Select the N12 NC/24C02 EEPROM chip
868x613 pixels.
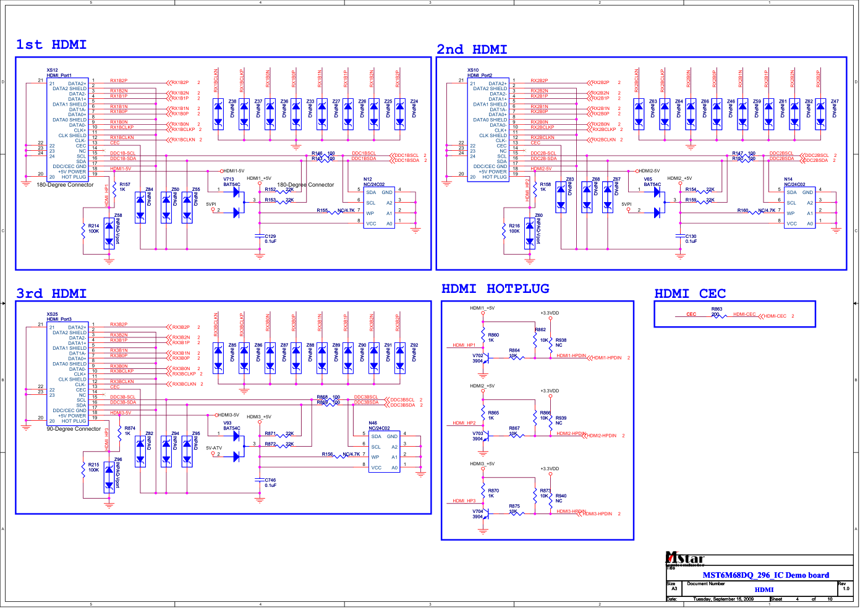[380, 208]
